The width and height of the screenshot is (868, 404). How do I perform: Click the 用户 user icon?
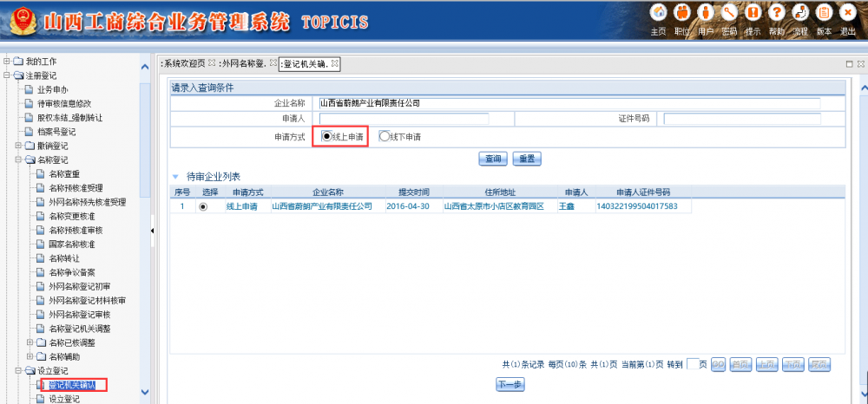pyautogui.click(x=706, y=13)
